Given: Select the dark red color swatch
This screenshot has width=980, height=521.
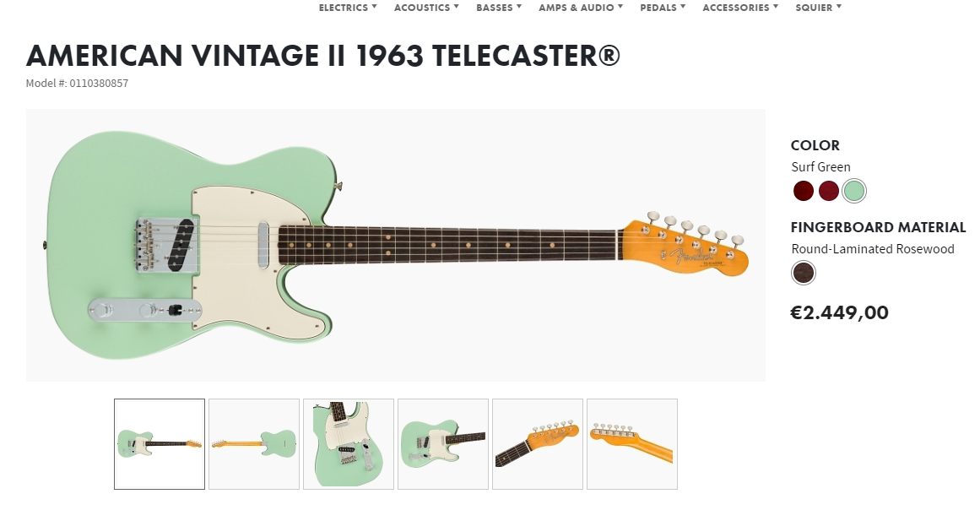Looking at the screenshot, I should pyautogui.click(x=803, y=191).
